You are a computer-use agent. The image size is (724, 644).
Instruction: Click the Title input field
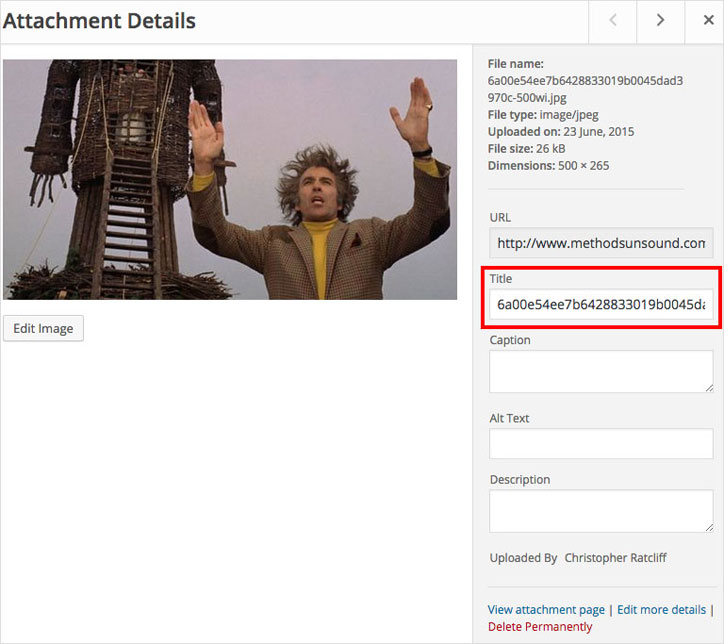[601, 304]
